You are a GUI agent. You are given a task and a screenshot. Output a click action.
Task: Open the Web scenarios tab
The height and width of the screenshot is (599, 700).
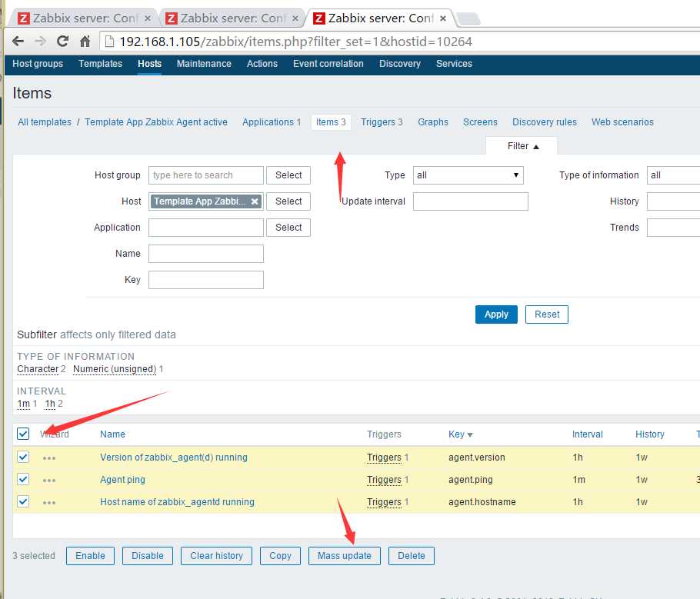622,121
